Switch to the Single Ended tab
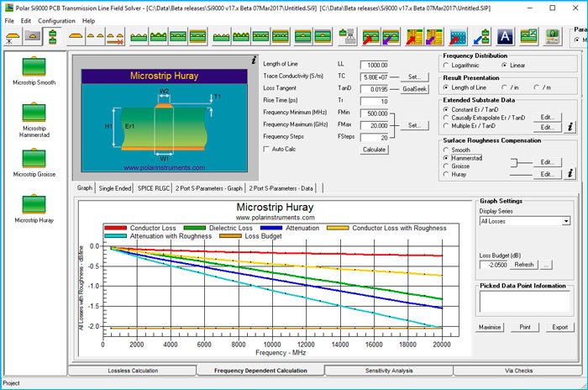588x390 pixels. tap(115, 188)
